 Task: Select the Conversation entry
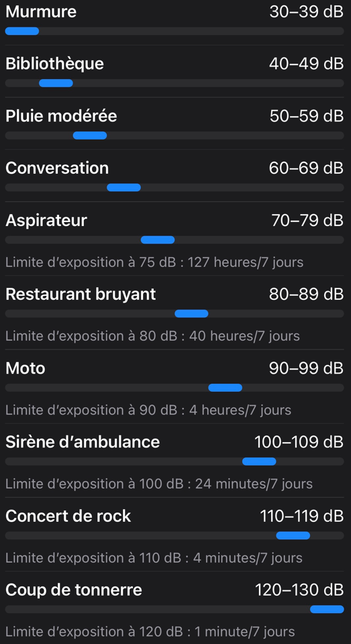click(x=176, y=175)
